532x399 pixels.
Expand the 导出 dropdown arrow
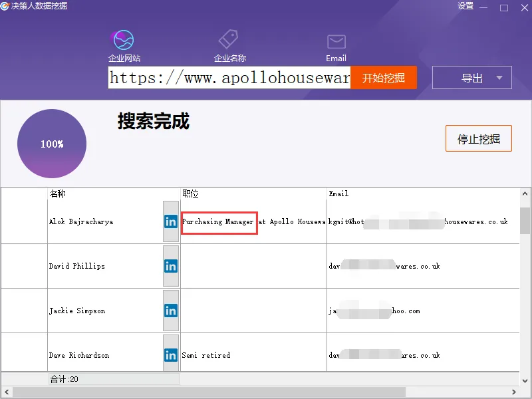[499, 78]
